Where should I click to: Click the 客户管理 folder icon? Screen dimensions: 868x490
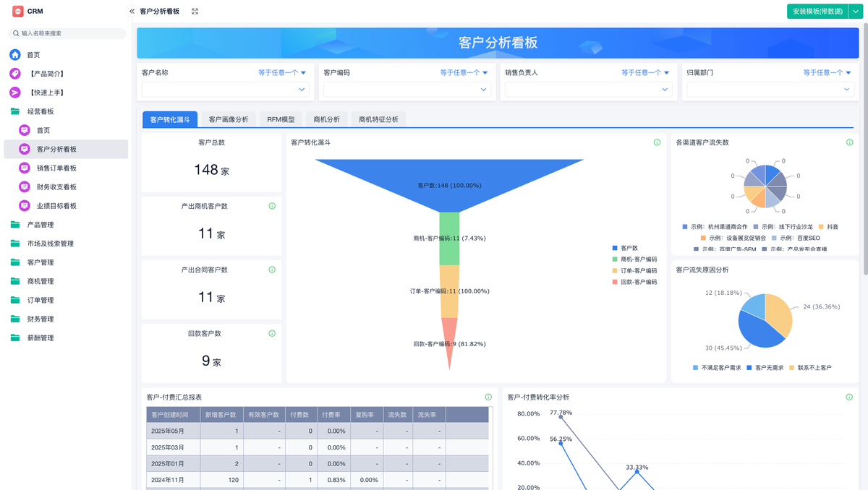pos(15,262)
